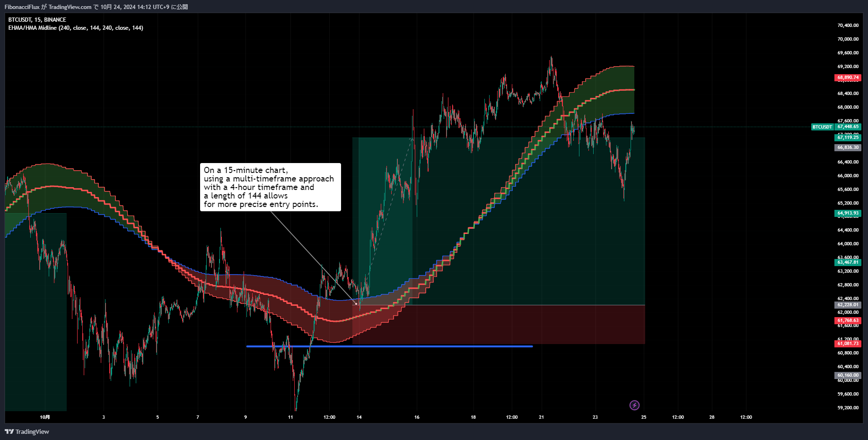Click the purple lightning bolt icon
The width and height of the screenshot is (868, 440).
(634, 405)
